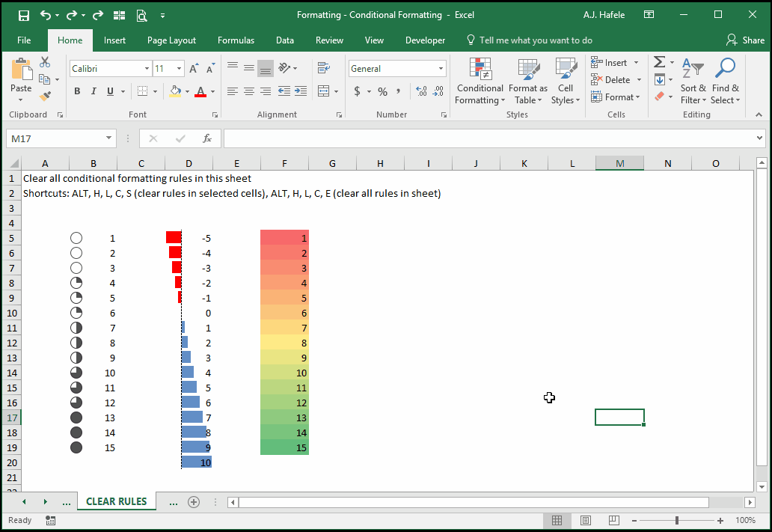Click the Save icon in quick access toolbar
The width and height of the screenshot is (772, 532).
(x=23, y=15)
